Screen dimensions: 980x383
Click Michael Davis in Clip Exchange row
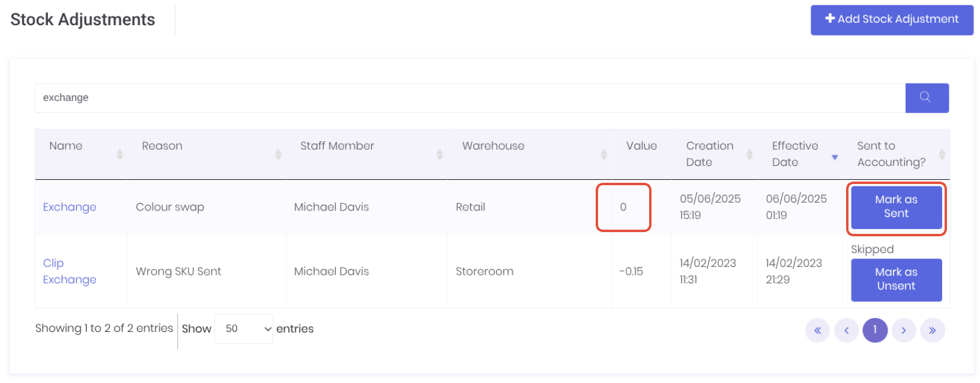click(x=331, y=271)
